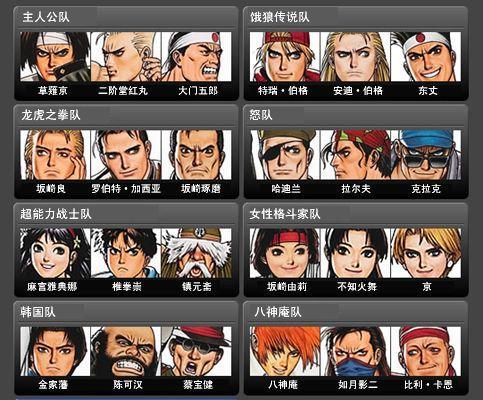Select 特瑞·伯格 with red cap
This screenshot has width=483, height=400.
click(x=285, y=57)
